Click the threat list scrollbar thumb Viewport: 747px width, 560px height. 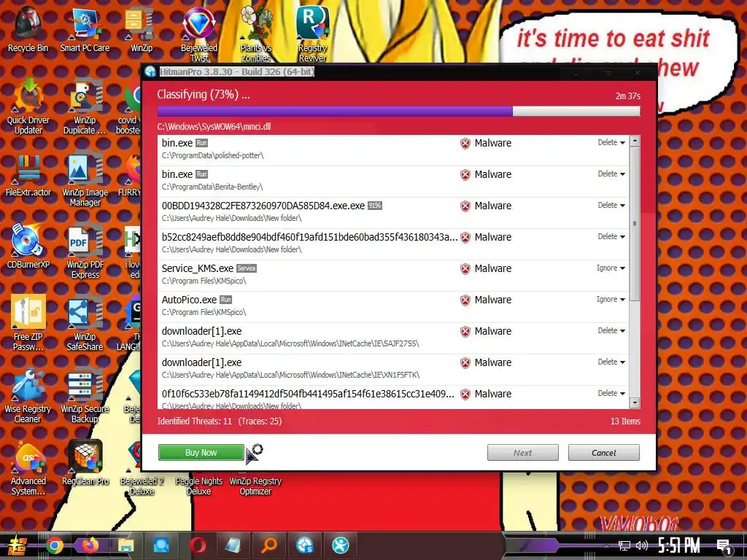tap(635, 224)
